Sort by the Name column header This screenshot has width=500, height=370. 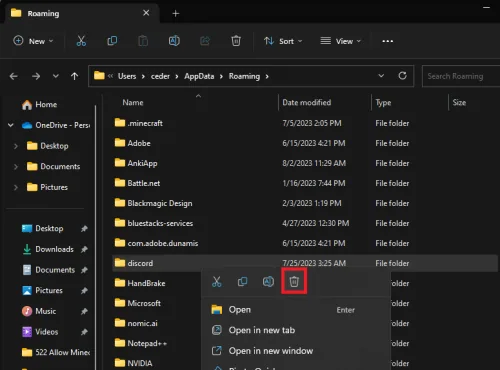(x=133, y=103)
